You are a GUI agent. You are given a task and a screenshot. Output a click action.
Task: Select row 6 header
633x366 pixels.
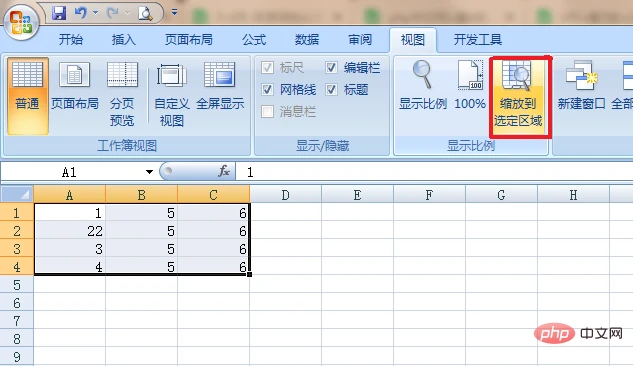[x=17, y=303]
